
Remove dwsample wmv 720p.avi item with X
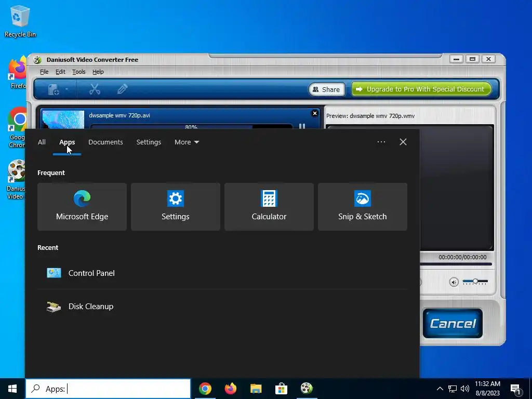[314, 113]
